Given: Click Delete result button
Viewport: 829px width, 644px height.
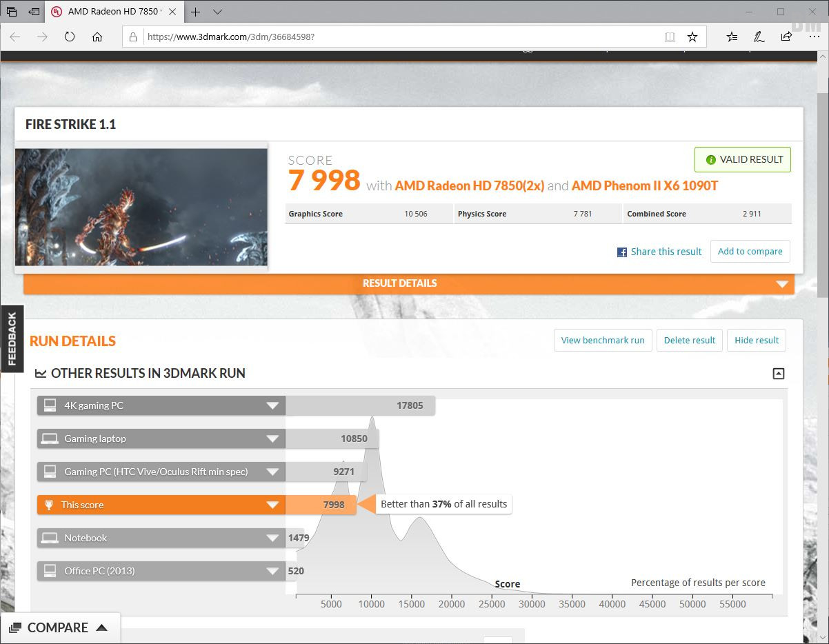Looking at the screenshot, I should pos(690,340).
